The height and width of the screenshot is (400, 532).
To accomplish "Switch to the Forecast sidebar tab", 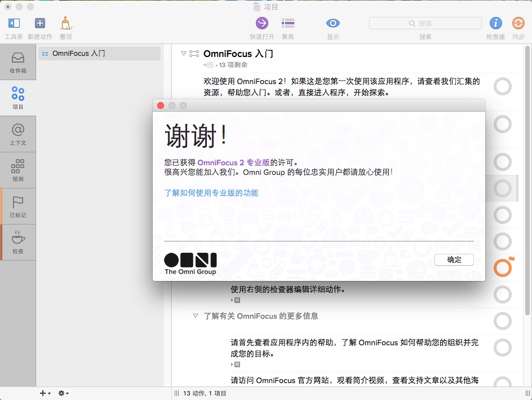I will (x=18, y=170).
